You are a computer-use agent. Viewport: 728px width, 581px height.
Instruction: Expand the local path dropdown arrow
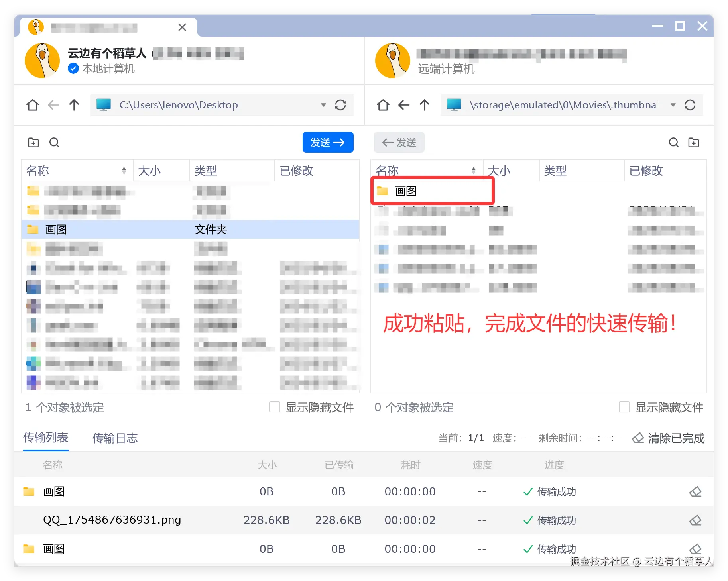click(x=323, y=105)
